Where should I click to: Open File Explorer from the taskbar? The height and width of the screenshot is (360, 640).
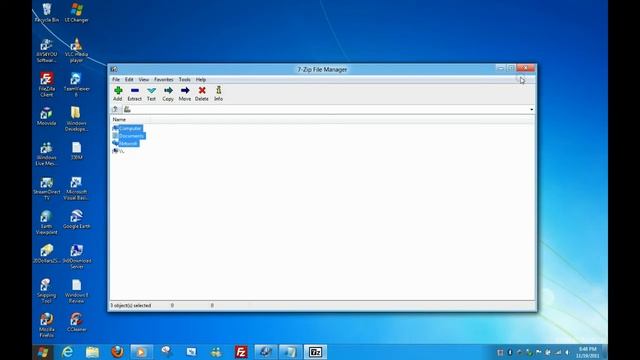(x=92, y=352)
